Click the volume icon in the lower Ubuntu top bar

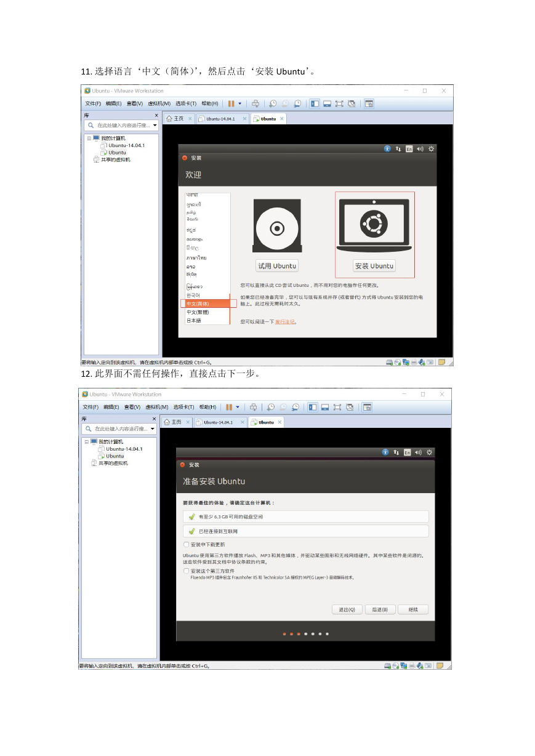tap(418, 452)
